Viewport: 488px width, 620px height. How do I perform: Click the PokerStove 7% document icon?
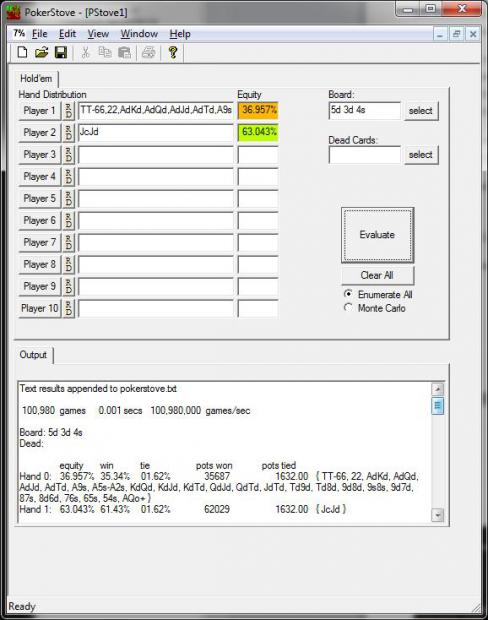click(19, 33)
